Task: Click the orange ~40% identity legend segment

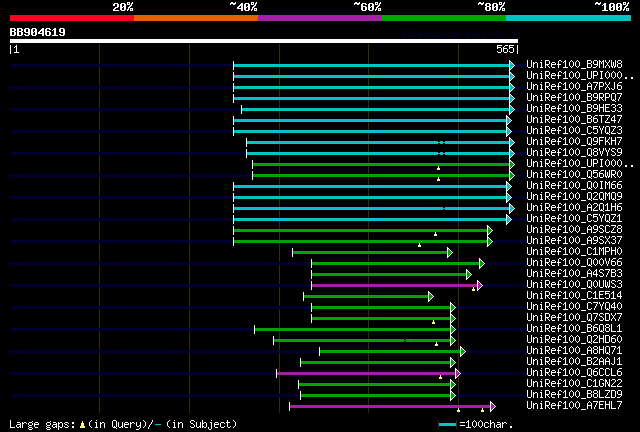Action: pos(196,18)
